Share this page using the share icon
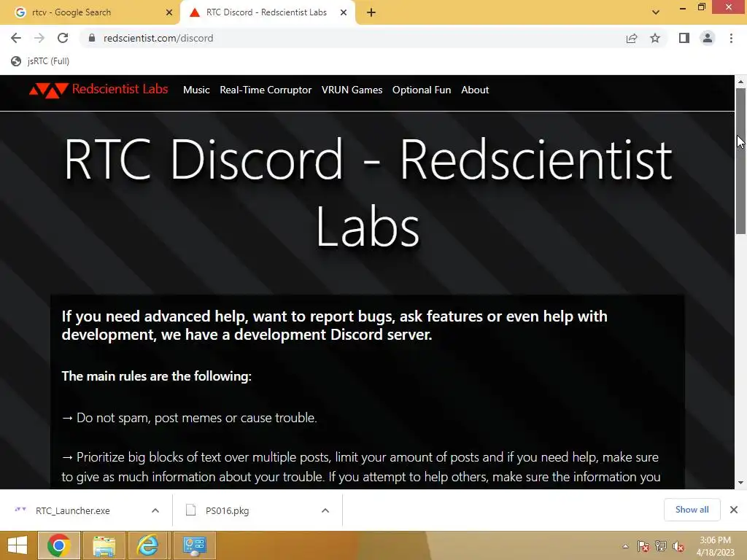This screenshot has width=747, height=560. point(632,38)
